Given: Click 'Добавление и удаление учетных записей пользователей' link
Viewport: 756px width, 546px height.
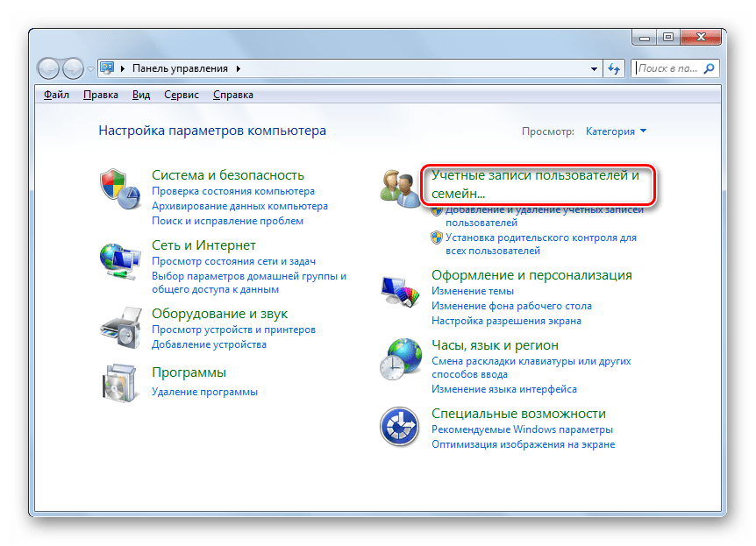Looking at the screenshot, I should click(x=545, y=216).
